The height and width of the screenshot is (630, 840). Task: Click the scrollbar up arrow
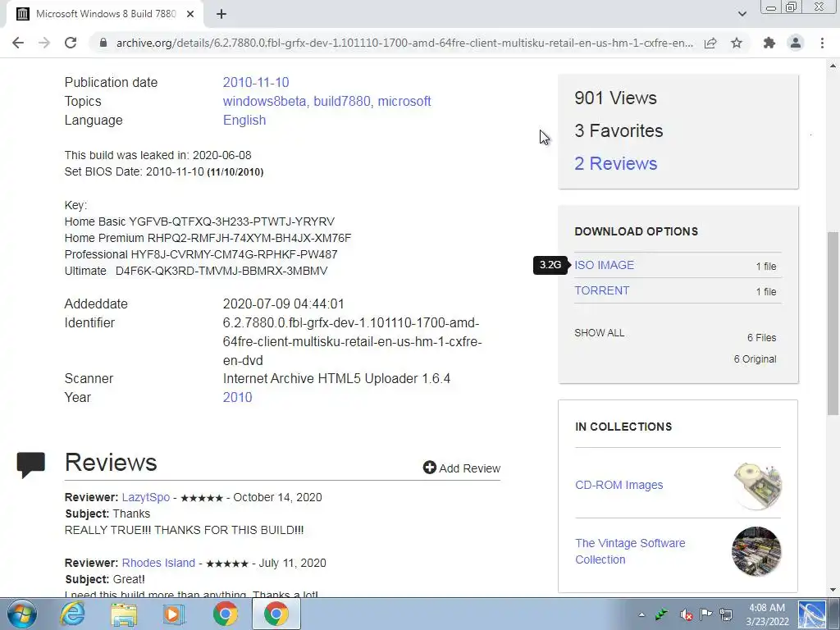coord(833,66)
